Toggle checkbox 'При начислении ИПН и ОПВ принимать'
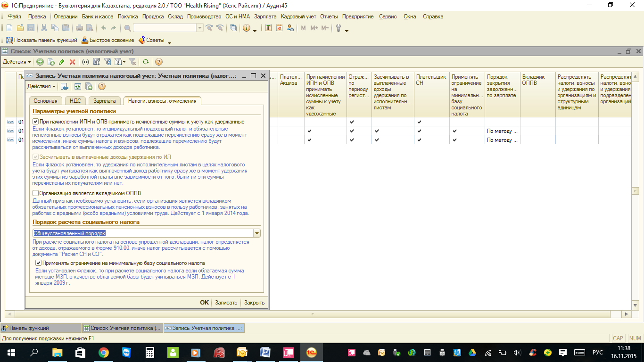The image size is (644, 362). tap(36, 122)
